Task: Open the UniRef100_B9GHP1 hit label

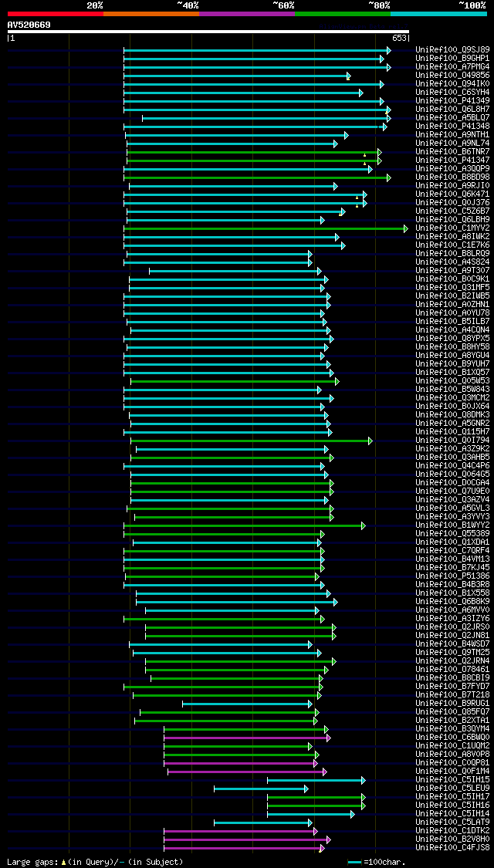Action: pyautogui.click(x=452, y=58)
